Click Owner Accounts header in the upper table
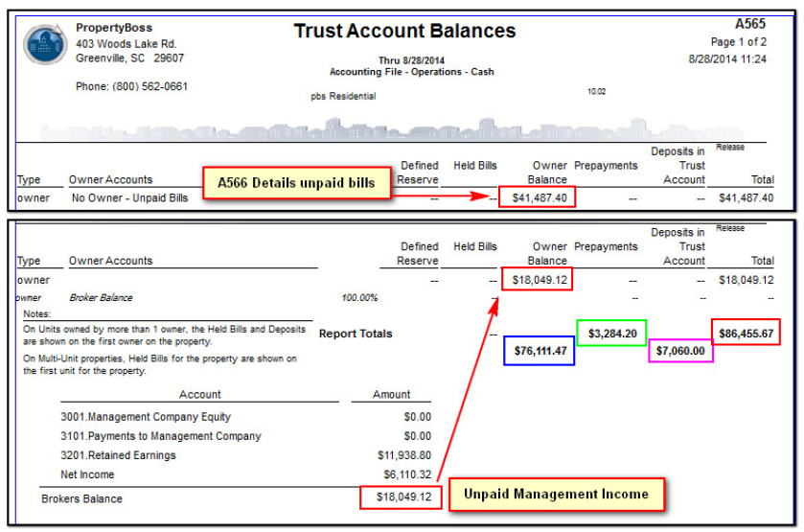Screen dimensions: 804x532 click(111, 180)
